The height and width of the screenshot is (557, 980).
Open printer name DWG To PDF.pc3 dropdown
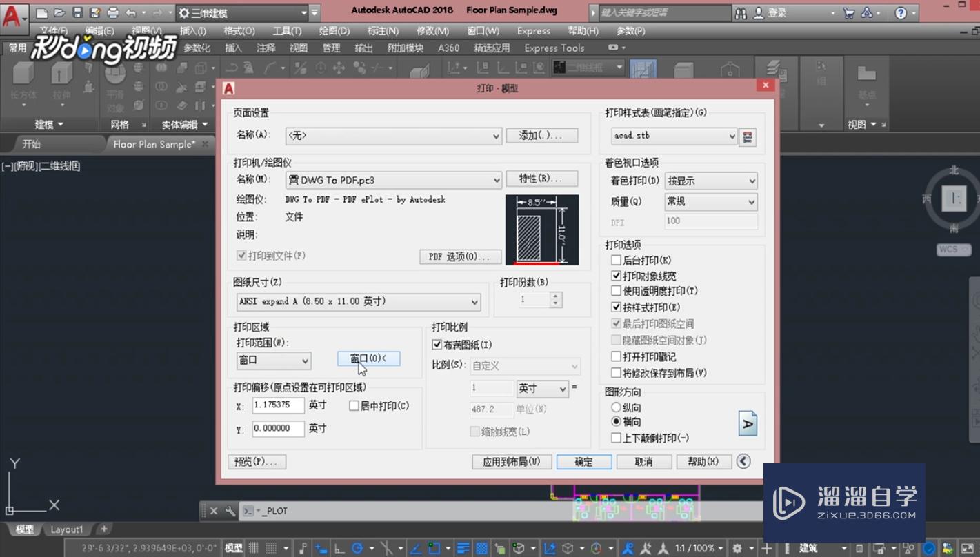(x=394, y=180)
